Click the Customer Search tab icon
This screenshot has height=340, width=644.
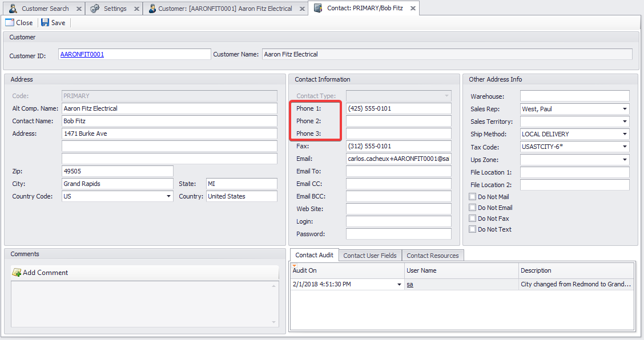pyautogui.click(x=13, y=9)
